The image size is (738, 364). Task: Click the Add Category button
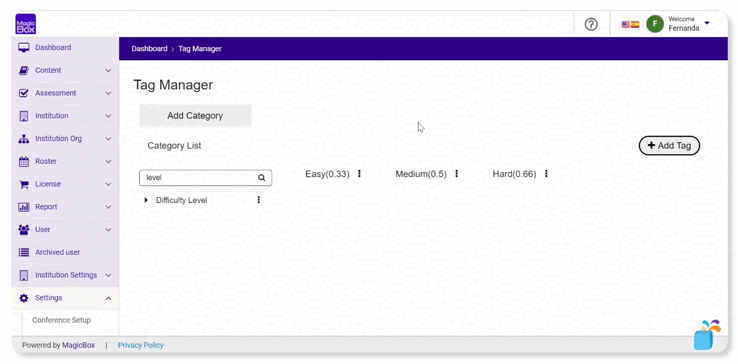[x=195, y=116]
